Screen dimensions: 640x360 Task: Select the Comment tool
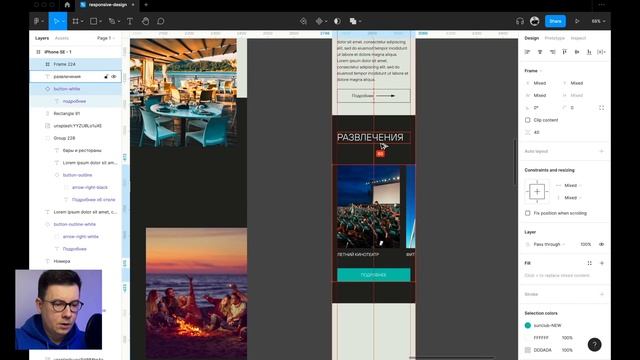[161, 21]
